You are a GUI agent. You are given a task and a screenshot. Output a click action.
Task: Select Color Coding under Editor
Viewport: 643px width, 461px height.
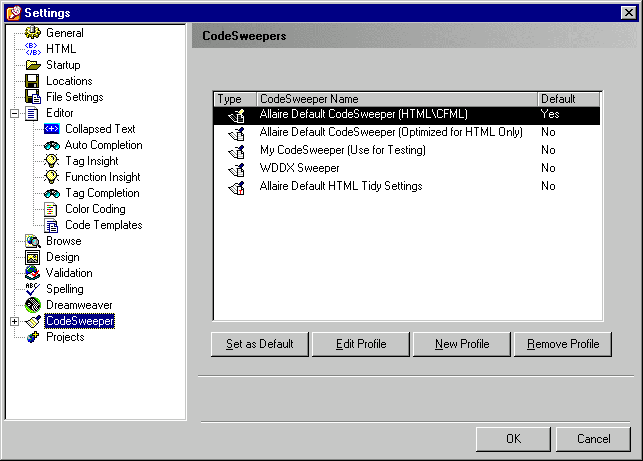[x=95, y=209]
